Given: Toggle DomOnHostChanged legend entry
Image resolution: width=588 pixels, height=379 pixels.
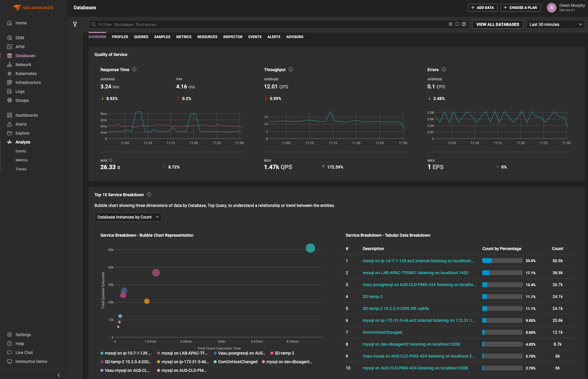Looking at the screenshot, I should 235,362.
